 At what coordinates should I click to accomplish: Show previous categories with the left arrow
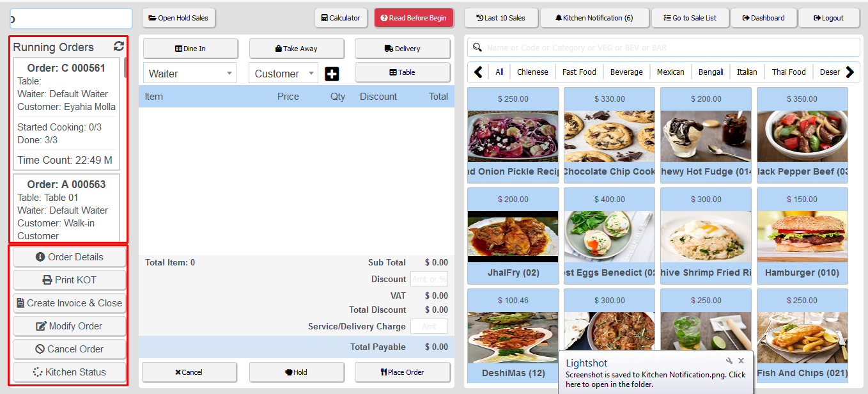478,72
